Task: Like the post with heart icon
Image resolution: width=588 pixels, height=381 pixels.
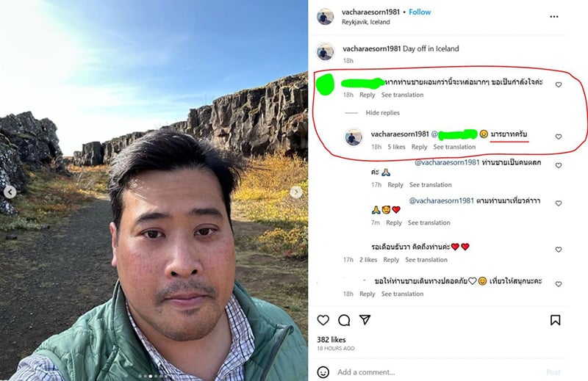Action: pos(323,320)
